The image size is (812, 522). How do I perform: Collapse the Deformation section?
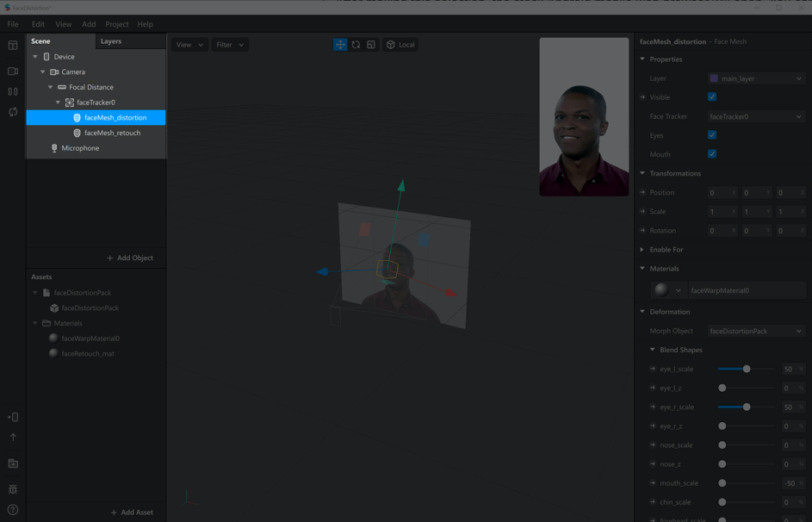642,312
